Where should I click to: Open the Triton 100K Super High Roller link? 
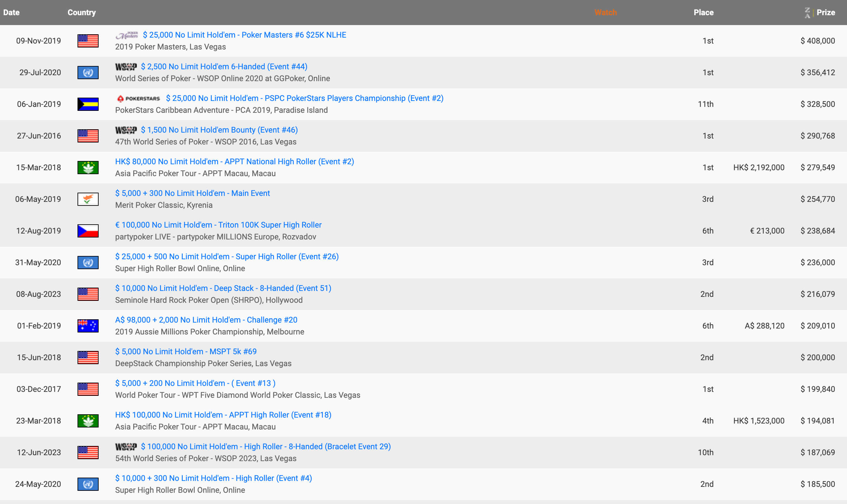pyautogui.click(x=218, y=225)
